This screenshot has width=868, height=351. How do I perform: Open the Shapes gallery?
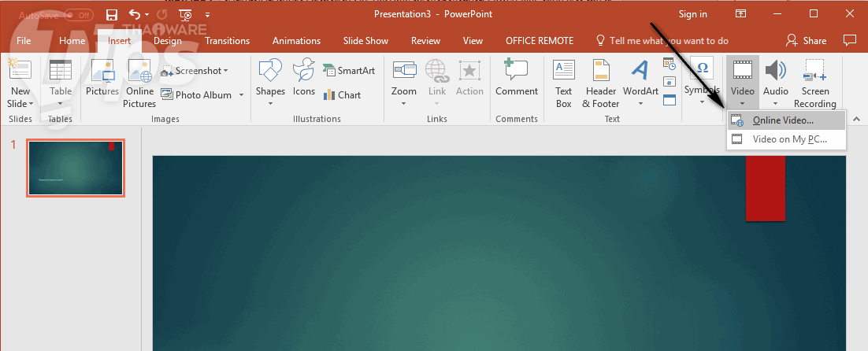pyautogui.click(x=270, y=83)
